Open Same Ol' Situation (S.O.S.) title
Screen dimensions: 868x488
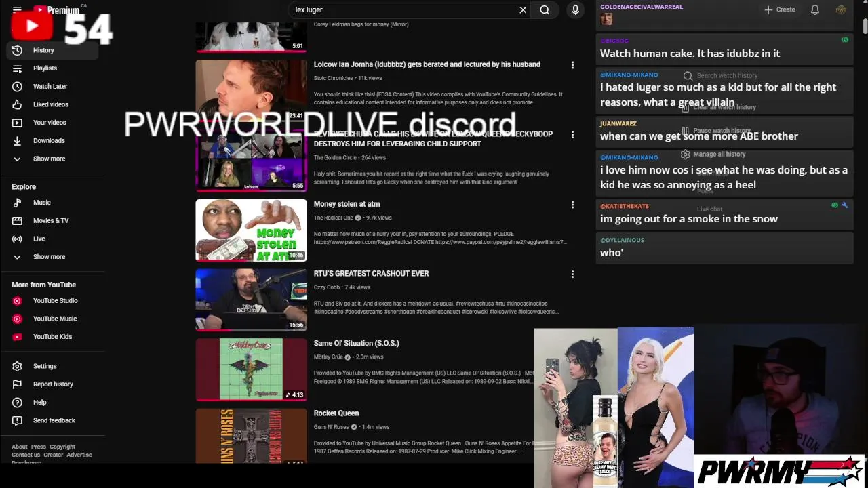pyautogui.click(x=357, y=344)
